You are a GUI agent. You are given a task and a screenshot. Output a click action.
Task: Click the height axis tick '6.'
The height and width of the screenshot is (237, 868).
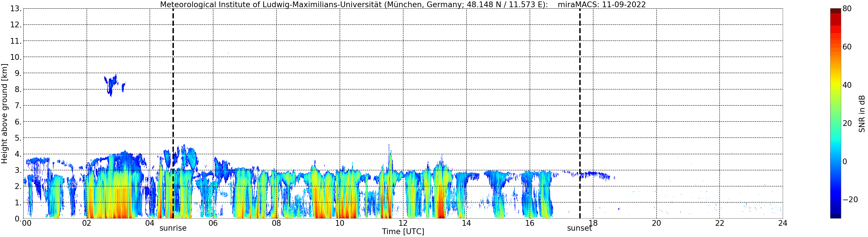[x=18, y=122]
